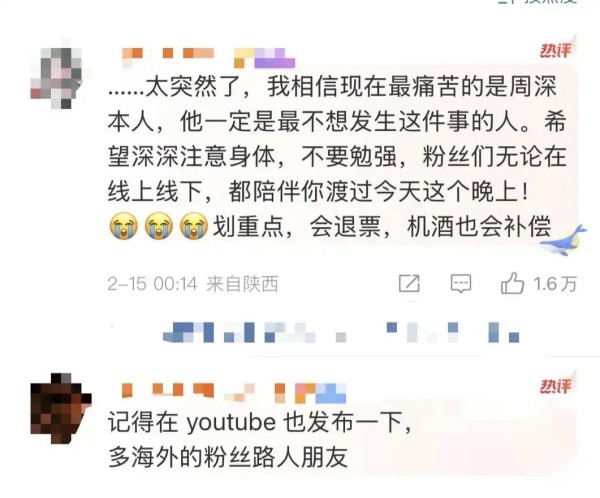This screenshot has width=600, height=498.
Task: Open the first commenter's gray pixelated avatar
Action: (57, 78)
